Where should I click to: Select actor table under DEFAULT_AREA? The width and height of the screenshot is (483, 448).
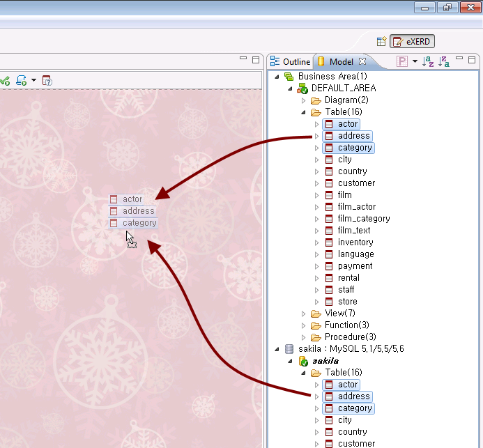click(x=341, y=124)
